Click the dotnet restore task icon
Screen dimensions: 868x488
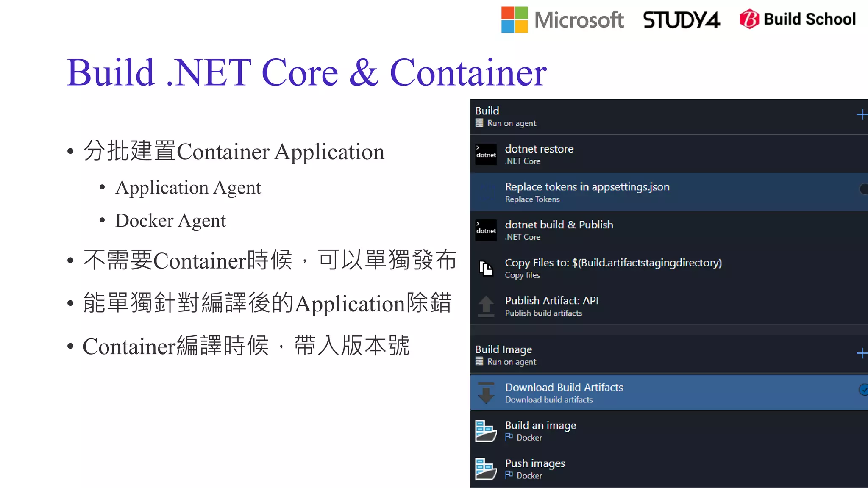(486, 154)
